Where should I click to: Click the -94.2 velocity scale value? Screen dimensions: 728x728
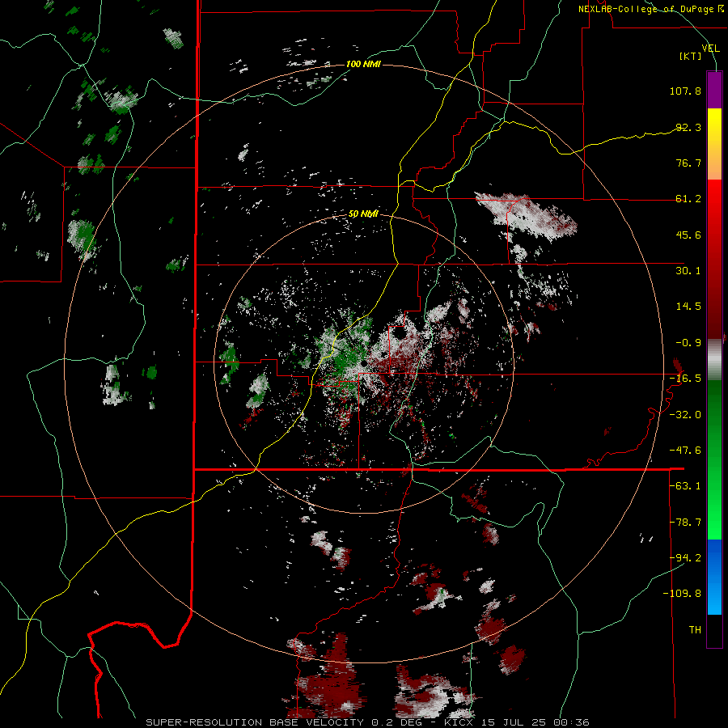pyautogui.click(x=685, y=558)
